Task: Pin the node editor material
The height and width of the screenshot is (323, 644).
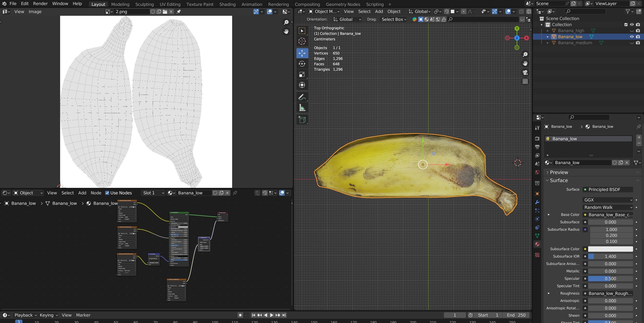Action: (235, 193)
